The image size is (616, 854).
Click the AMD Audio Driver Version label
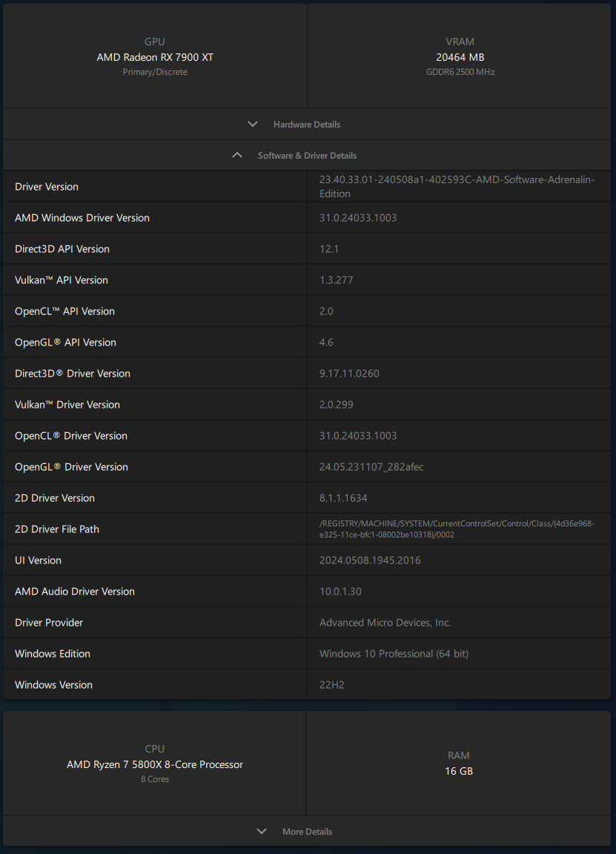click(x=75, y=591)
